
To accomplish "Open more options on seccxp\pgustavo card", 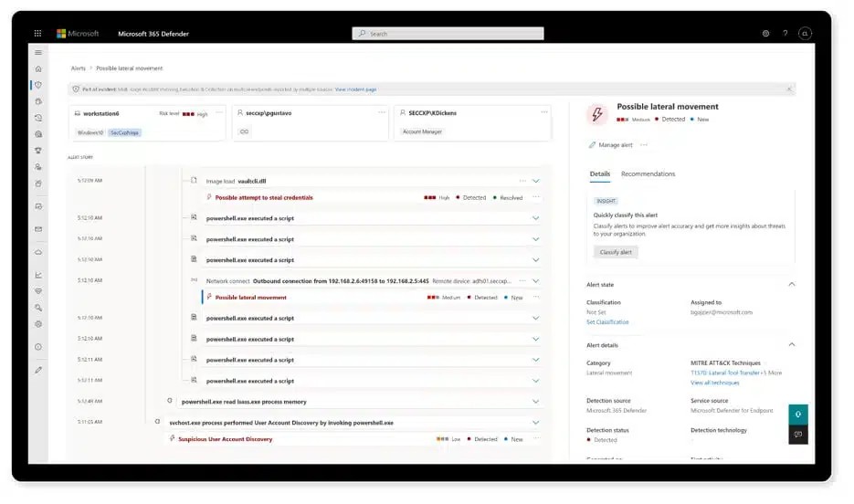I will pyautogui.click(x=382, y=112).
